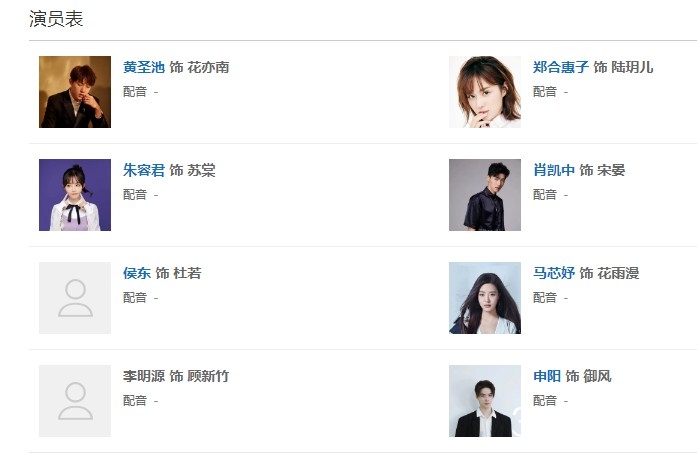Click the 演员表 section heading

click(x=56, y=19)
